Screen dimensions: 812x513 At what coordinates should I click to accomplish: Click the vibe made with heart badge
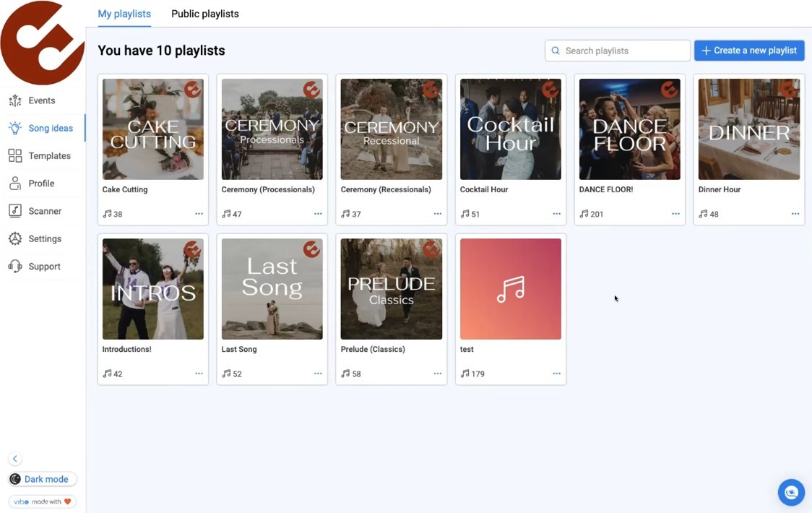pos(42,501)
